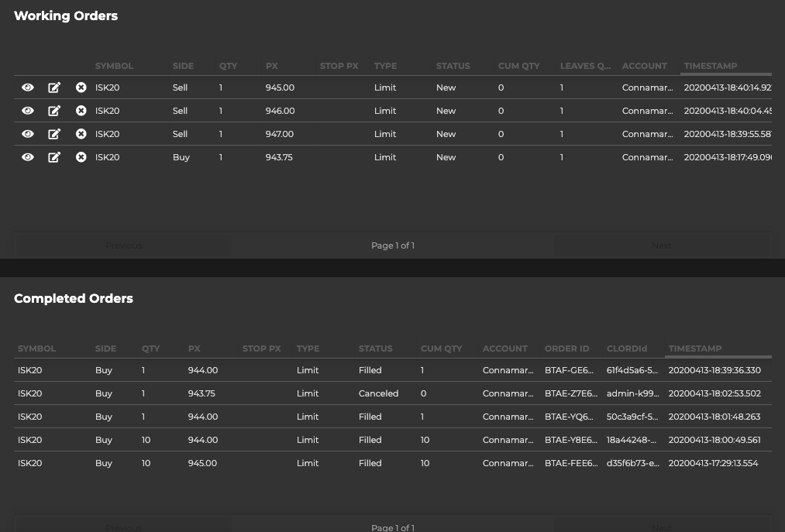
Task: Edit the 947.00 sell order
Action: click(54, 134)
